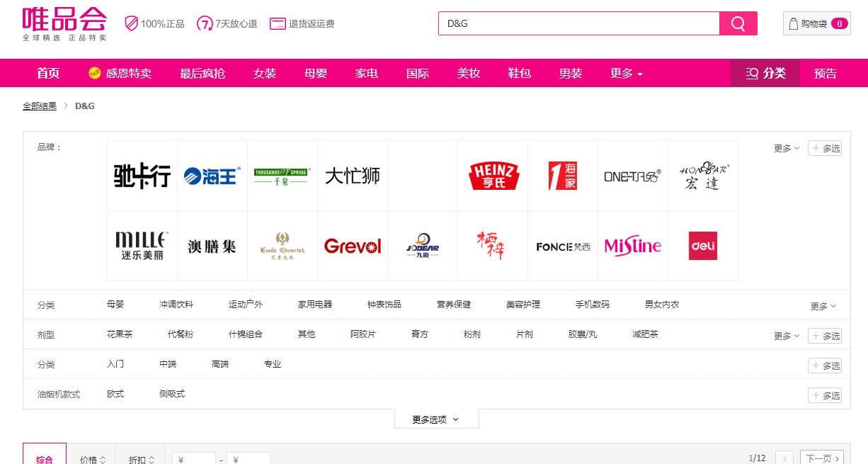Click the search magnifier icon
Image resolution: width=868 pixels, height=464 pixels.
(738, 23)
